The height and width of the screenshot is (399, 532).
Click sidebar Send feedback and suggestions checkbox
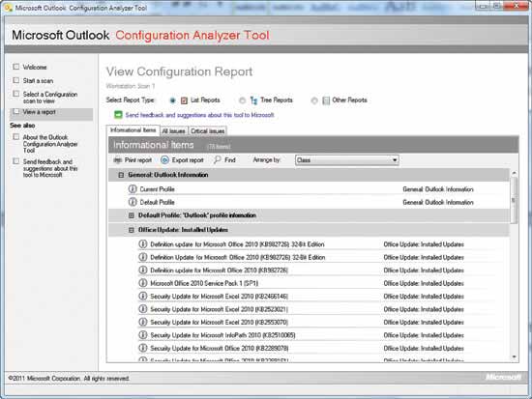(x=15, y=161)
